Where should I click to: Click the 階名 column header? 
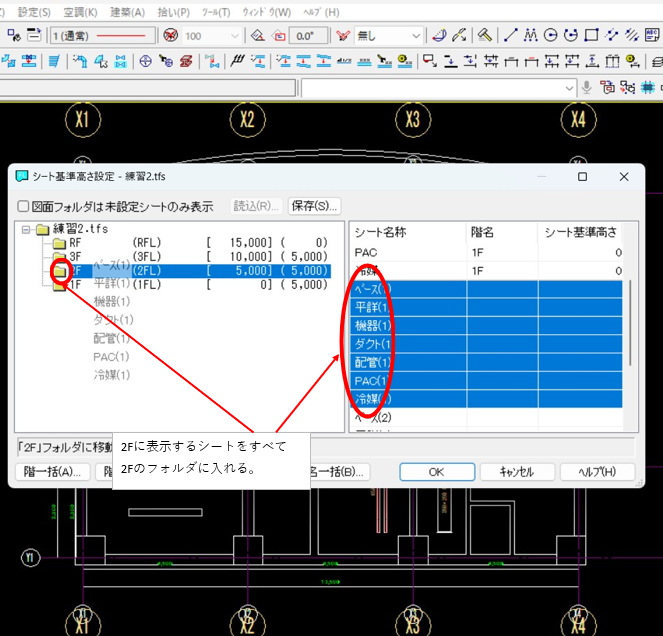click(x=502, y=232)
